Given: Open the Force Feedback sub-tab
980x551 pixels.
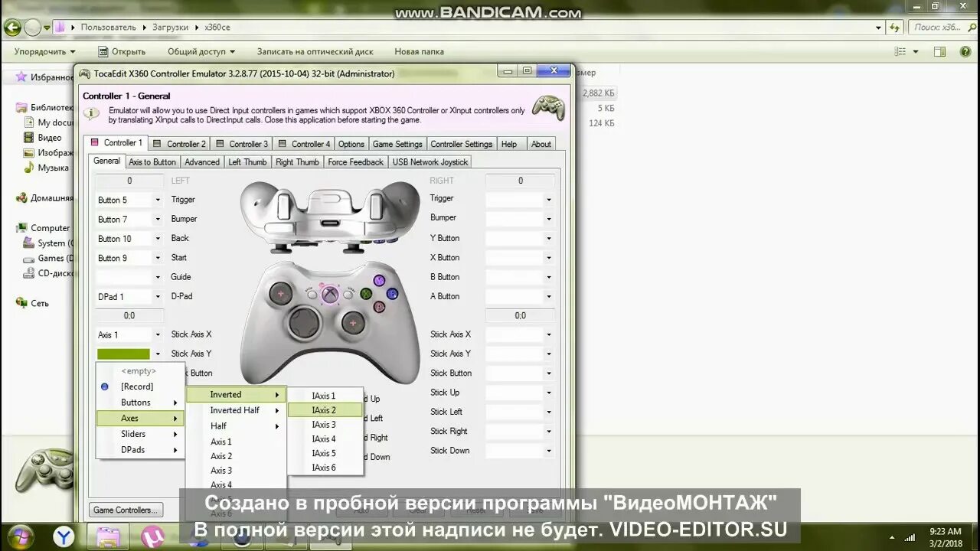Looking at the screenshot, I should pyautogui.click(x=356, y=162).
